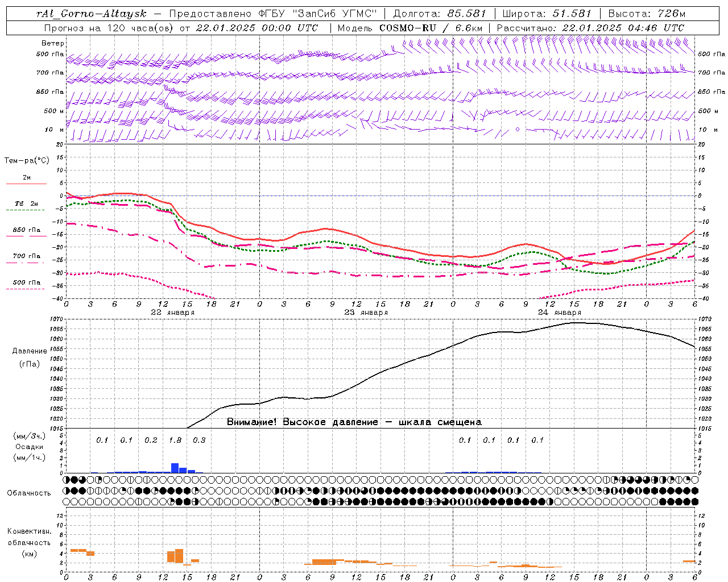Click the 22 января date label
This screenshot has height=582, width=728.
tap(172, 313)
